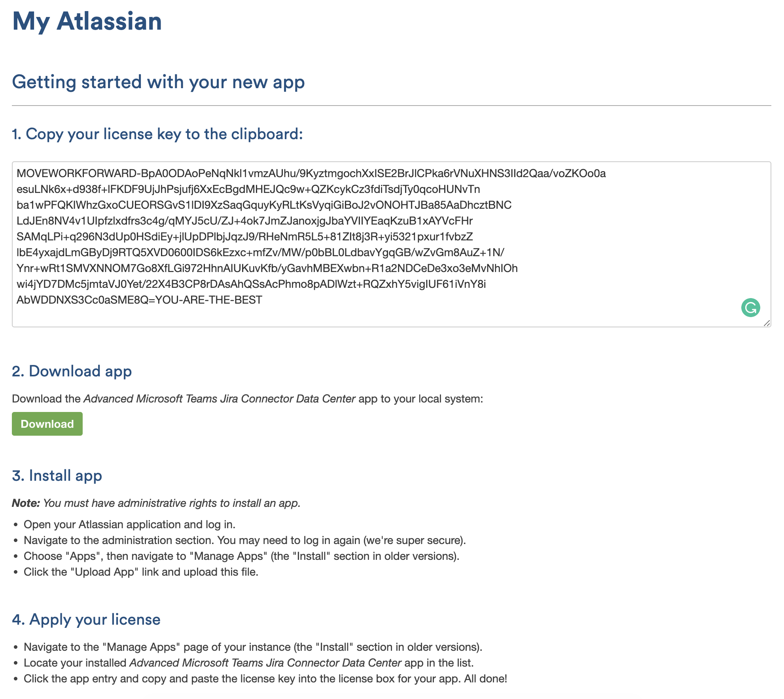Screen dimensions: 784x699
Task: Click the 2. Download app section heading
Action: (x=72, y=371)
